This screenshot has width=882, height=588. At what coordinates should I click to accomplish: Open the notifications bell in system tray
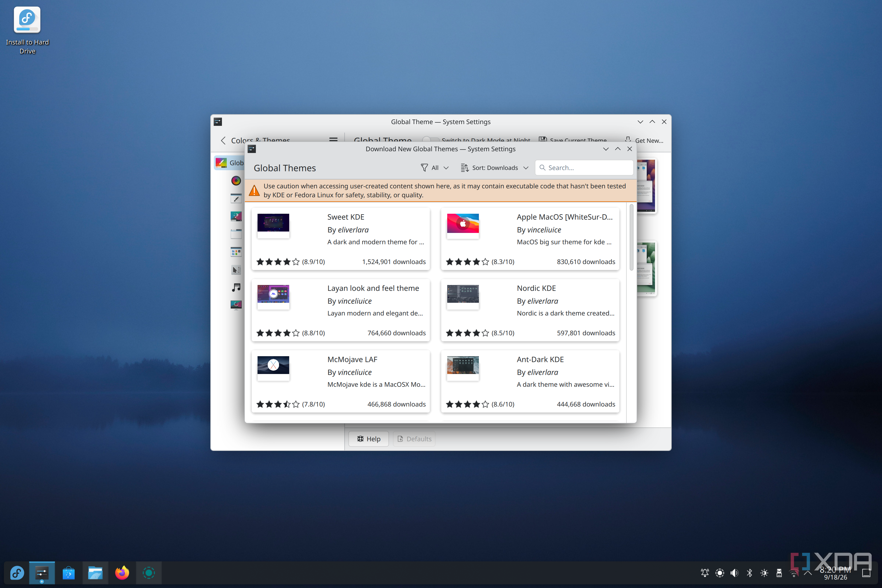click(705, 573)
